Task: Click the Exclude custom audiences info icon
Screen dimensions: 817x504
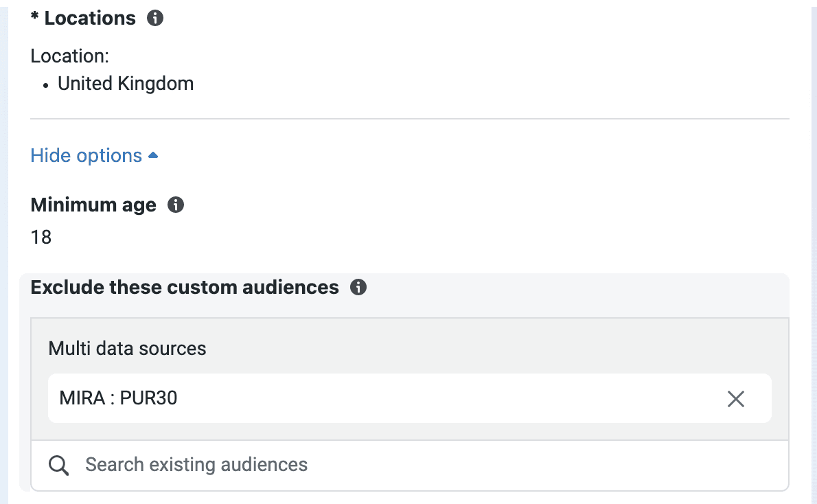Action: (x=358, y=288)
